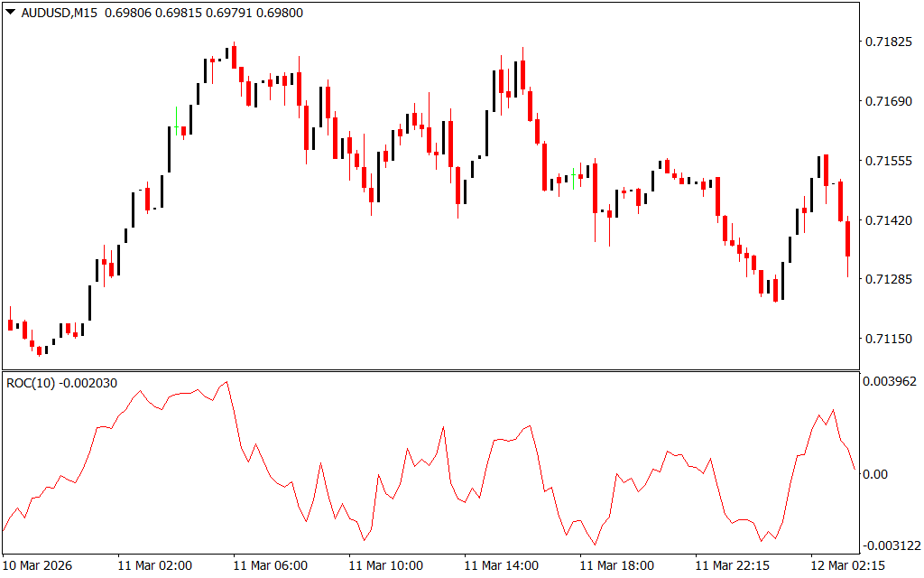
Task: Click the 10 Mar 2026 date label
Action: coord(39,565)
